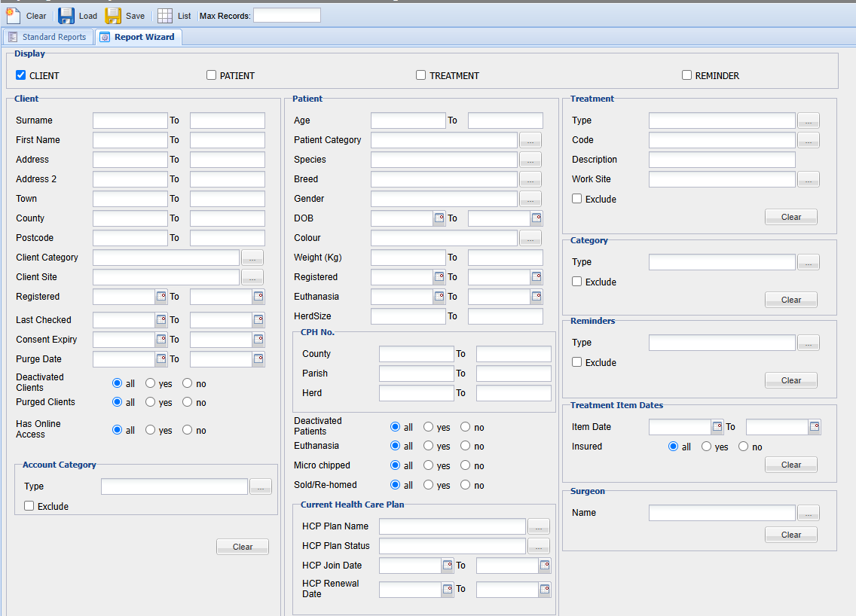856x616 pixels.
Task: Click the yellow Save disk icon
Action: click(x=113, y=15)
